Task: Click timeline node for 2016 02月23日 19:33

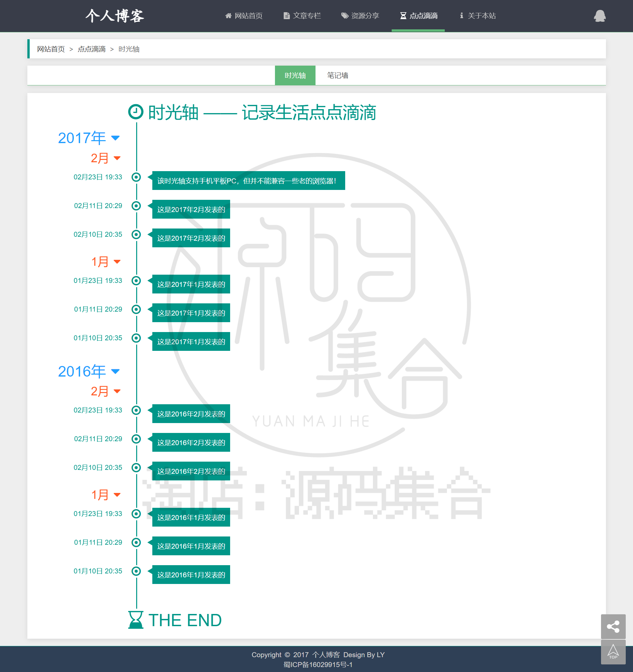Action: [x=136, y=411]
